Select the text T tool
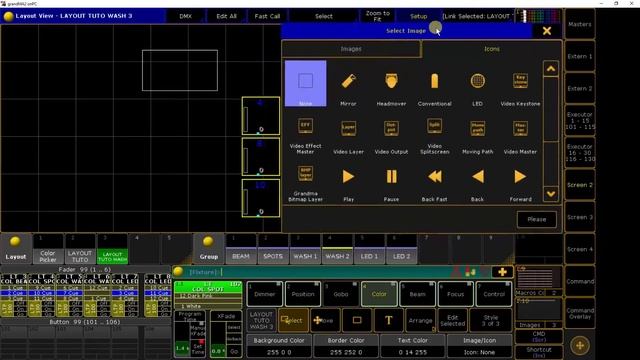 point(389,320)
